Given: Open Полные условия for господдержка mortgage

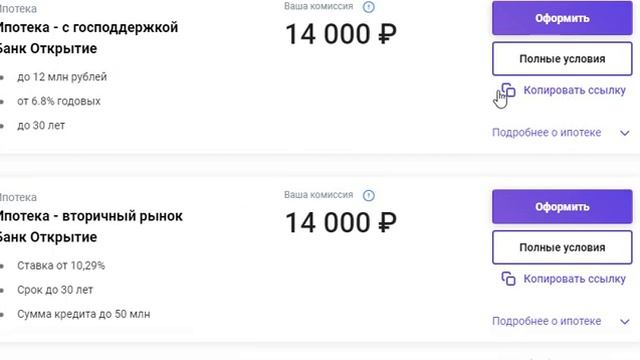Looking at the screenshot, I should pos(562,59).
